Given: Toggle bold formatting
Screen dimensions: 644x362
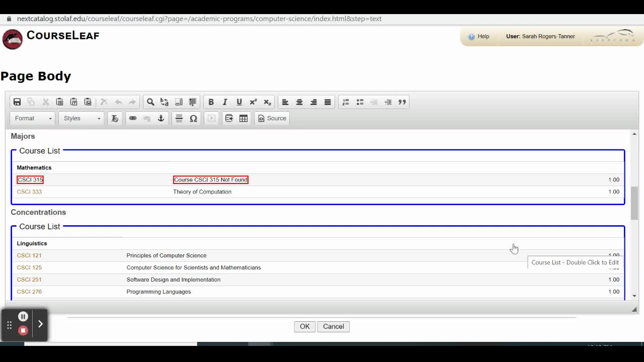Looking at the screenshot, I should [x=211, y=102].
